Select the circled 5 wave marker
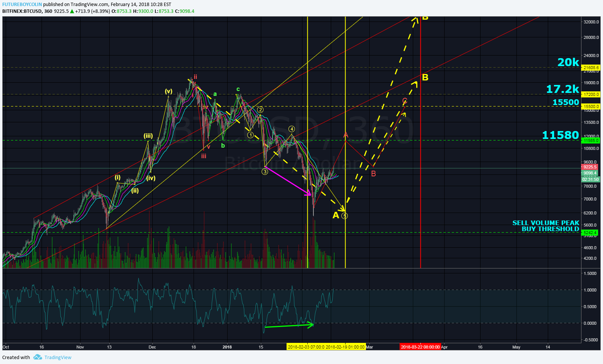Screen dimensions: 603x364 [344, 216]
